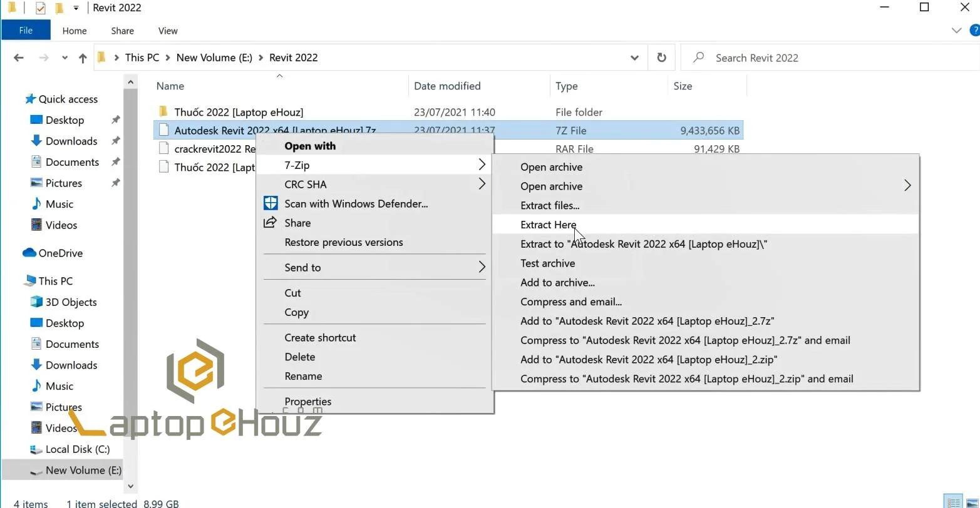Image resolution: width=980 pixels, height=508 pixels.
Task: Click the Properties quick access toolbar icon
Action: [x=41, y=8]
